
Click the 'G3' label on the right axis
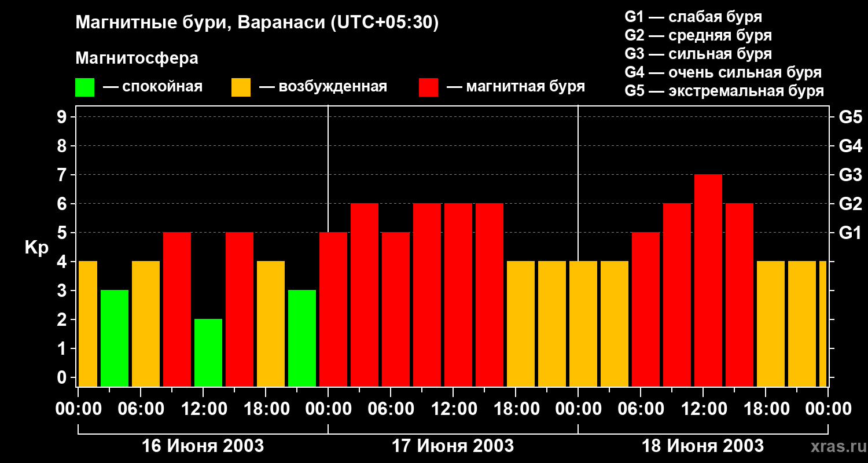(x=850, y=175)
